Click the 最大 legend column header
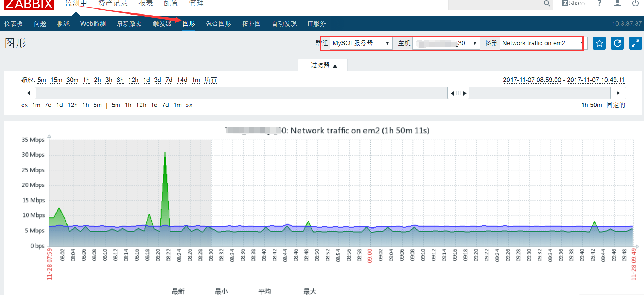The height and width of the screenshot is (295, 644). coord(310,291)
